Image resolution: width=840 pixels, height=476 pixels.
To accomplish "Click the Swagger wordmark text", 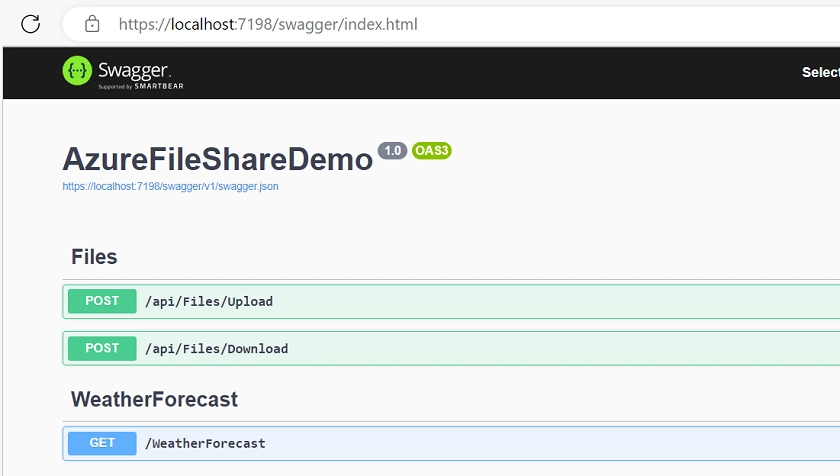I will pos(134,70).
